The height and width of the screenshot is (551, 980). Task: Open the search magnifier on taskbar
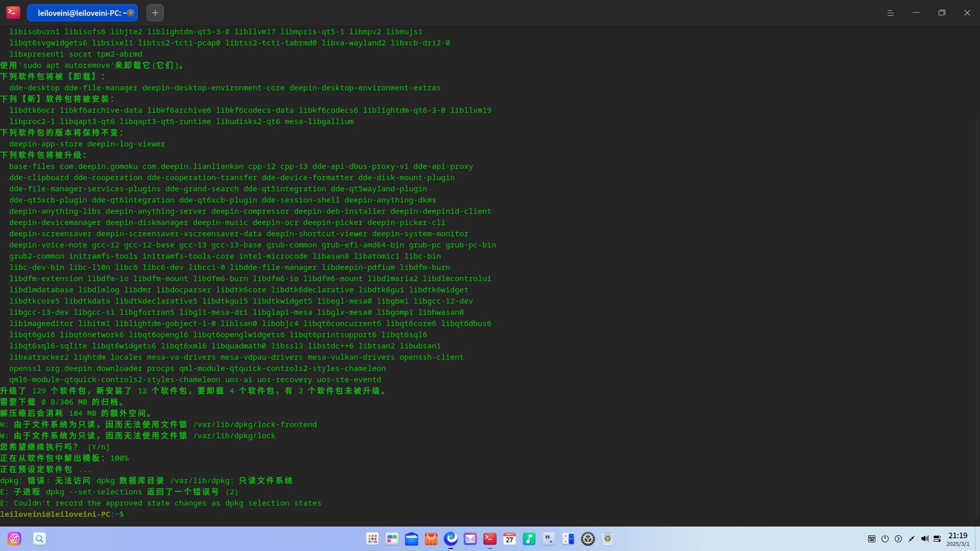(x=39, y=539)
